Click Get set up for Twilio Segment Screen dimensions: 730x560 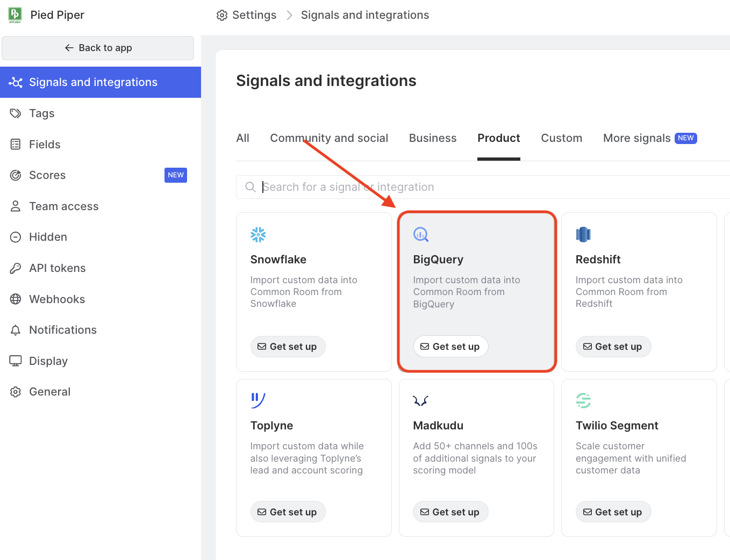(613, 512)
